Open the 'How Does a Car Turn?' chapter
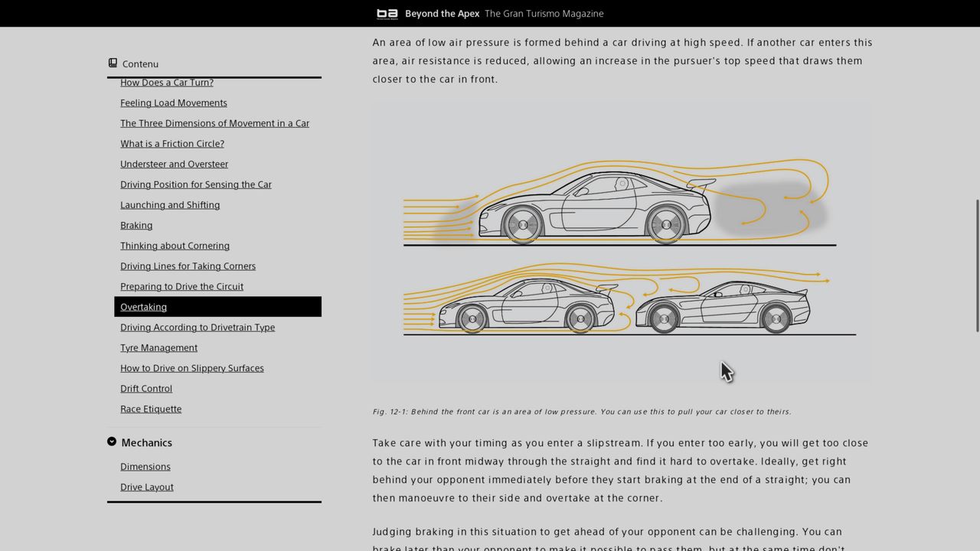The image size is (980, 551). coord(167,83)
